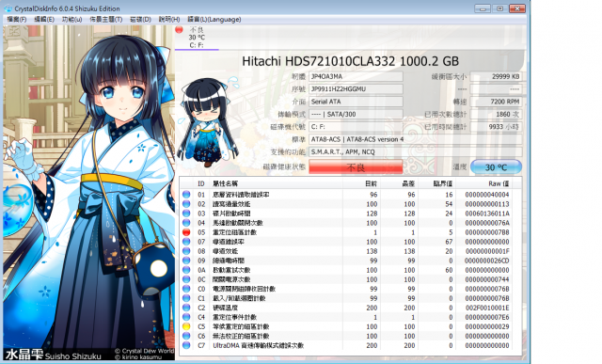
Task: Click raw value 002F0010001E in row C2
Action: coord(487,308)
